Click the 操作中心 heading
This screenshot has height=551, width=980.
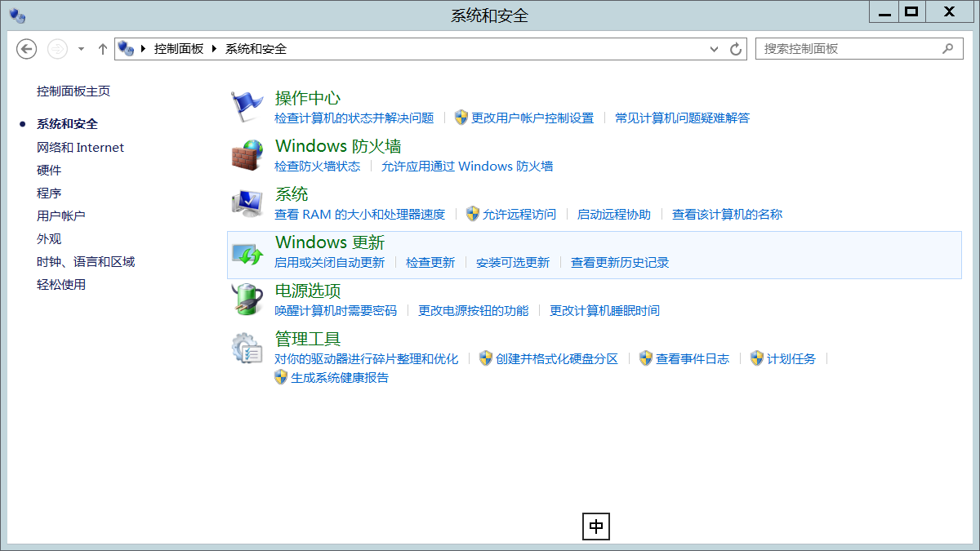click(x=308, y=98)
